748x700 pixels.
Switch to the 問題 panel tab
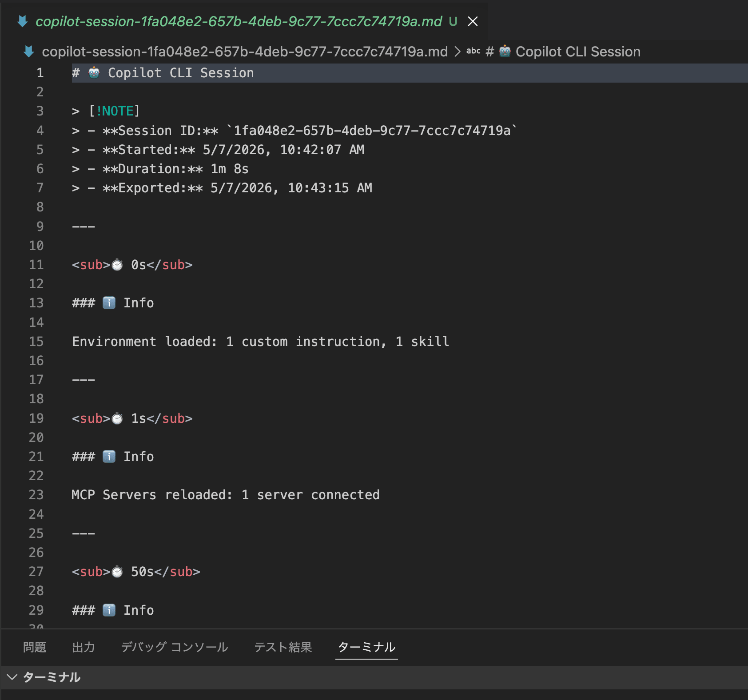click(35, 647)
